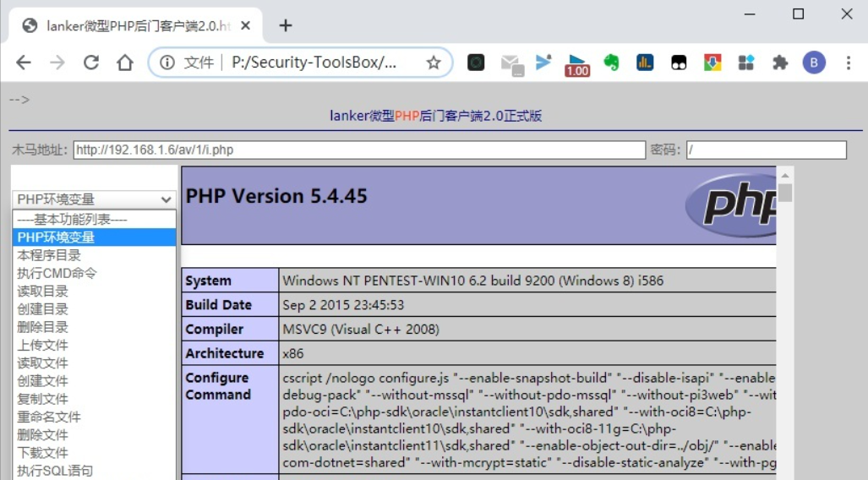Select 复制文件 from the list
Screen dimensions: 868x480
point(94,399)
